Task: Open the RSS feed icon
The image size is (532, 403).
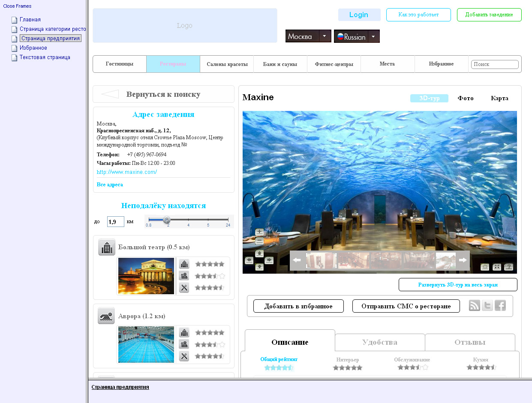Action: coord(475,305)
